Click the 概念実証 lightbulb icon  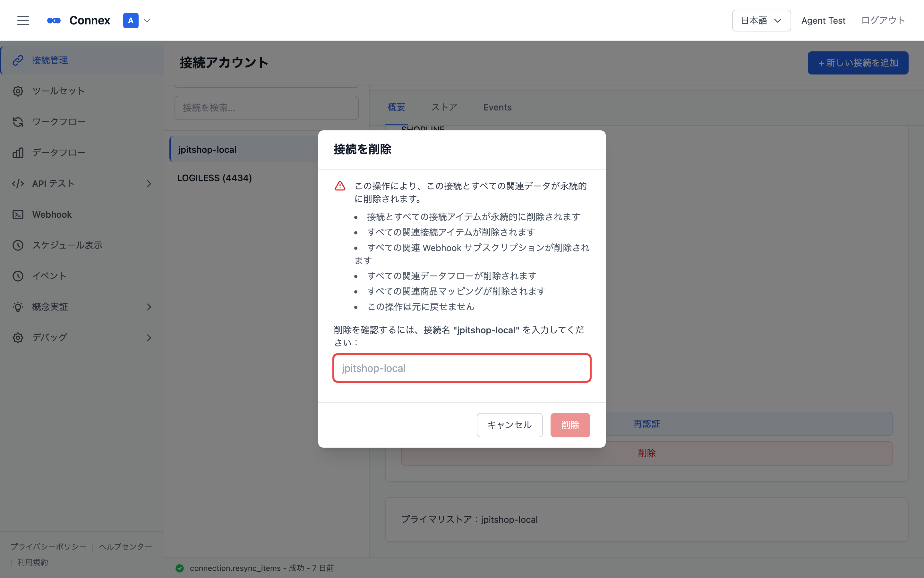point(18,307)
